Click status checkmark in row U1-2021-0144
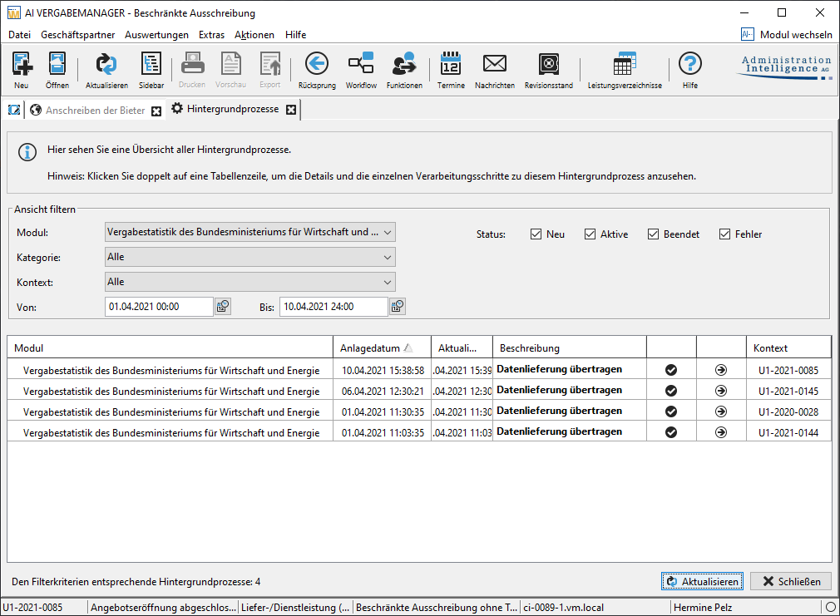The height and width of the screenshot is (616, 840). [670, 432]
